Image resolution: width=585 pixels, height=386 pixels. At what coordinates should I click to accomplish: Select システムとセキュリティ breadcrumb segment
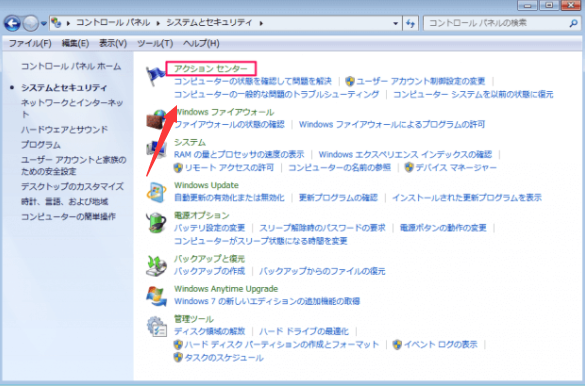click(209, 23)
